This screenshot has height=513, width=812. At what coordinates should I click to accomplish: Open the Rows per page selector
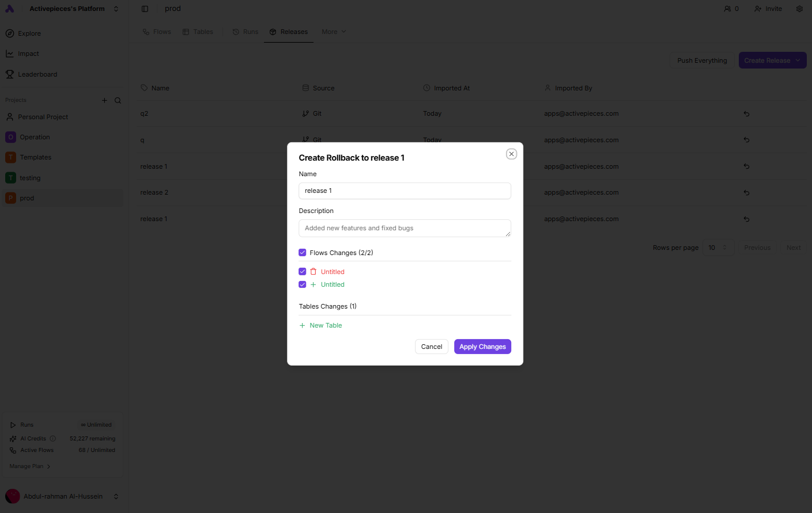718,247
